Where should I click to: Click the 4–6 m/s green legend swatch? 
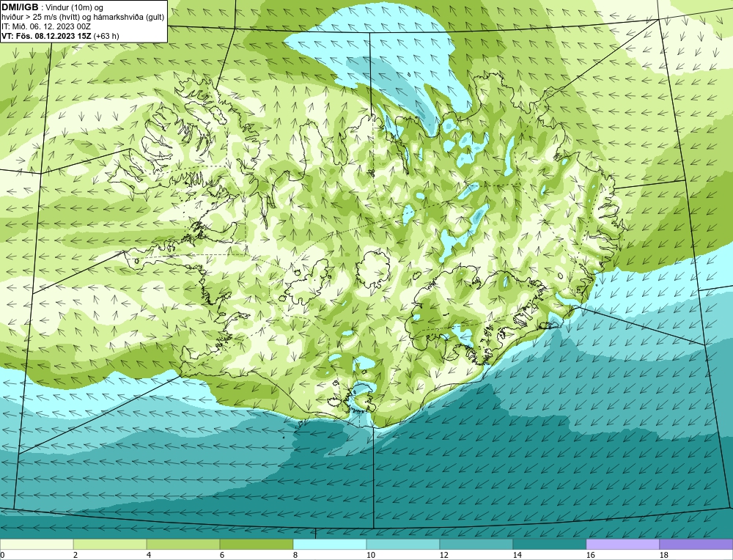tap(183, 544)
